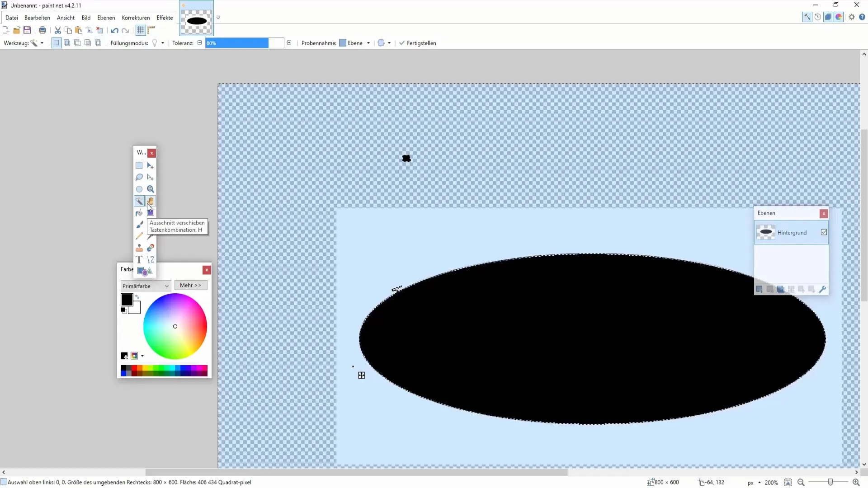Image resolution: width=868 pixels, height=488 pixels.
Task: Click the Deselect icon
Action: [x=99, y=30]
